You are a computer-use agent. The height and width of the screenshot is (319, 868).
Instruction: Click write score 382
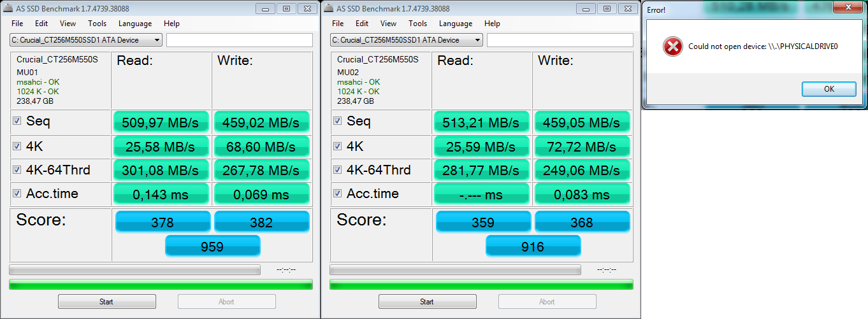[x=261, y=222]
